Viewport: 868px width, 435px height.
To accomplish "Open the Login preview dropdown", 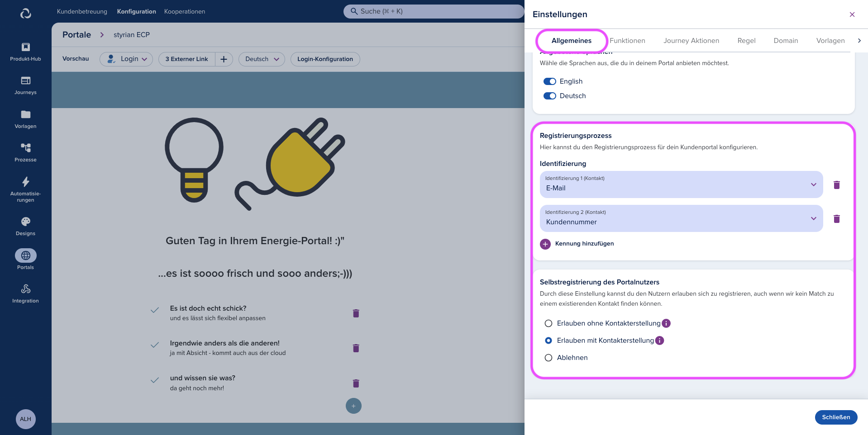I will click(x=126, y=59).
